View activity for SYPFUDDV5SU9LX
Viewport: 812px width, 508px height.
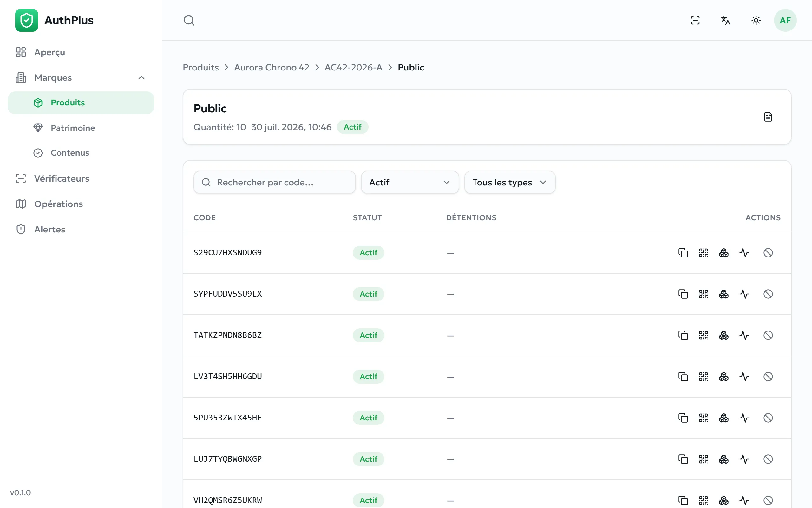(744, 294)
